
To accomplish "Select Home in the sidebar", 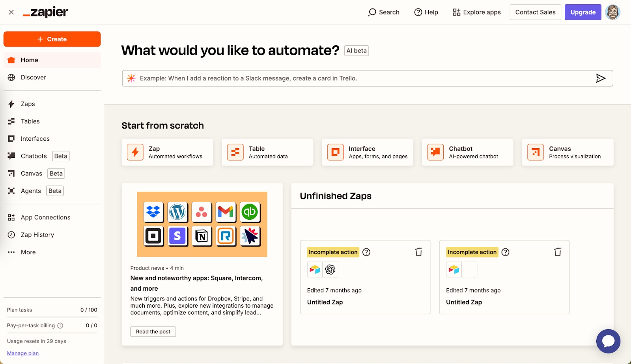I will [52, 60].
